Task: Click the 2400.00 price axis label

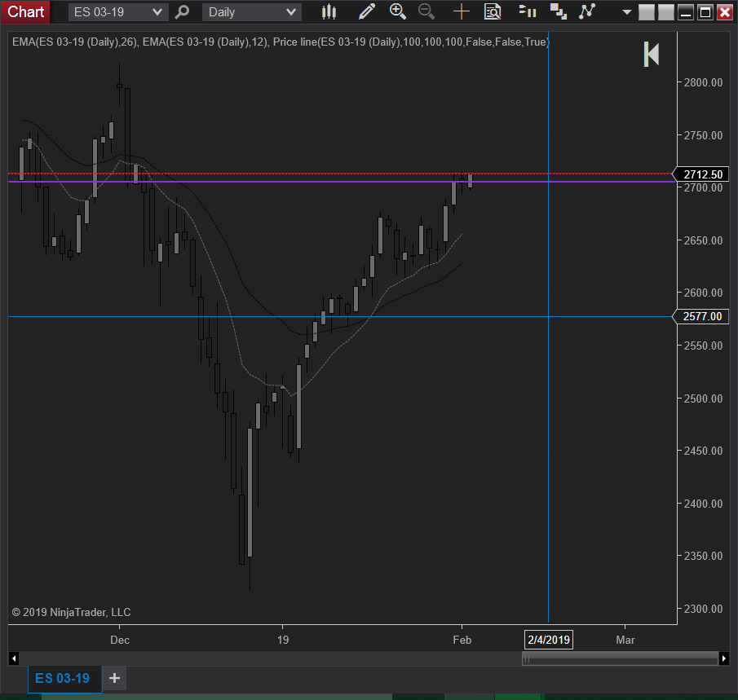Action: [x=703, y=504]
